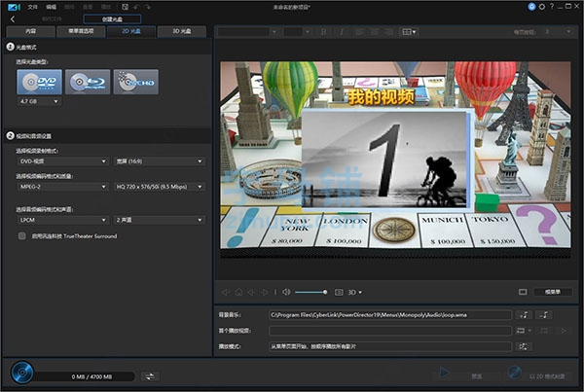The width and height of the screenshot is (584, 392).
Task: Click the snapshot icon beside 3D
Action: (x=339, y=292)
